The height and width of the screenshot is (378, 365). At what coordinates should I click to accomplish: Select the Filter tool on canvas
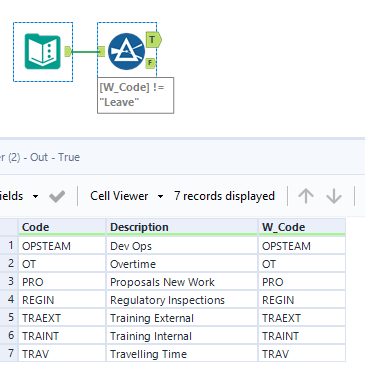pyautogui.click(x=126, y=52)
